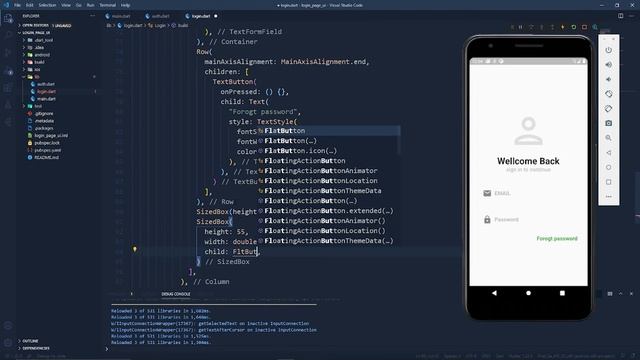This screenshot has height=360, width=640.
Task: Open the Search view in activity bar
Action: (8, 35)
